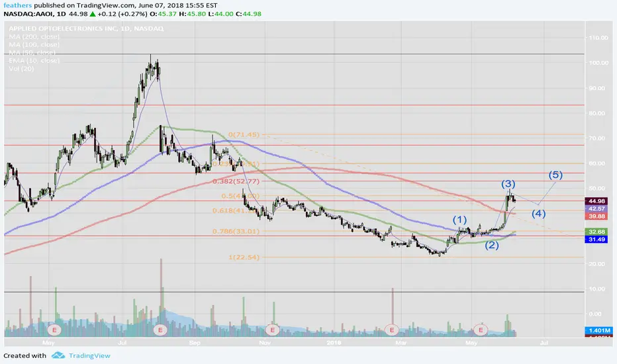Open the TradingView link beside Created with
The image size is (617, 364).
coord(89,356)
